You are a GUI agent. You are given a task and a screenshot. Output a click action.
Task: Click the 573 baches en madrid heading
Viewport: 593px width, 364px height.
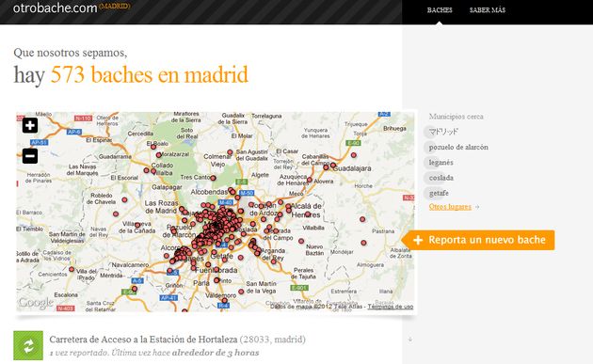(x=150, y=74)
